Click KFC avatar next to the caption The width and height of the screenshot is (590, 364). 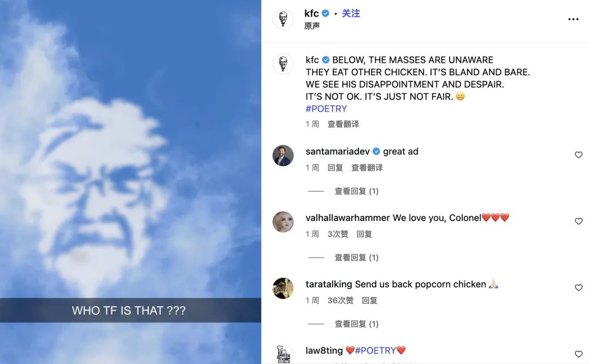(x=283, y=64)
